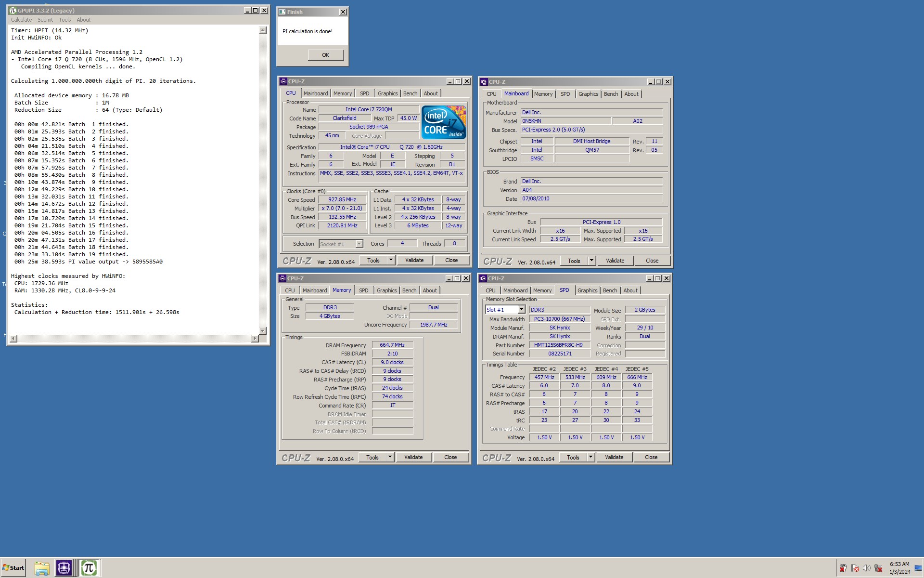Open the Tools menu in GPUPI
Screen dimensions: 924x578
click(x=65, y=20)
